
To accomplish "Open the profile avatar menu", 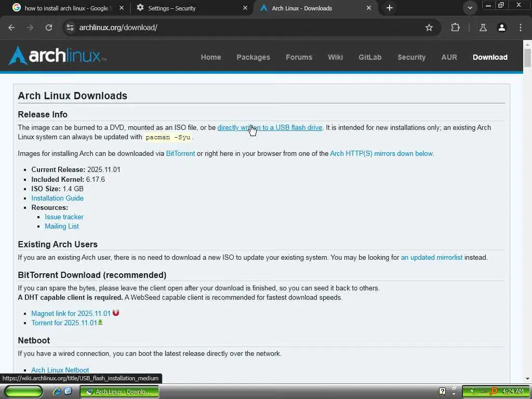I will point(502,28).
